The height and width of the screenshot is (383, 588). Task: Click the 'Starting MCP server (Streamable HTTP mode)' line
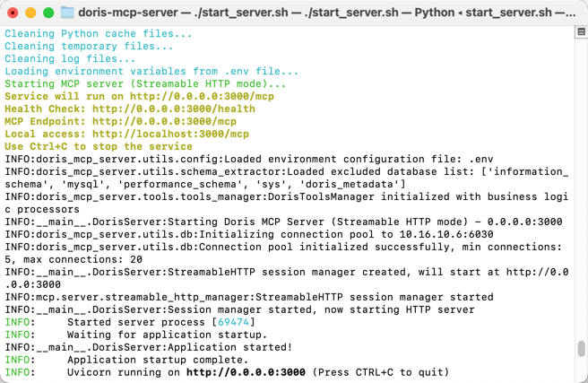145,83
